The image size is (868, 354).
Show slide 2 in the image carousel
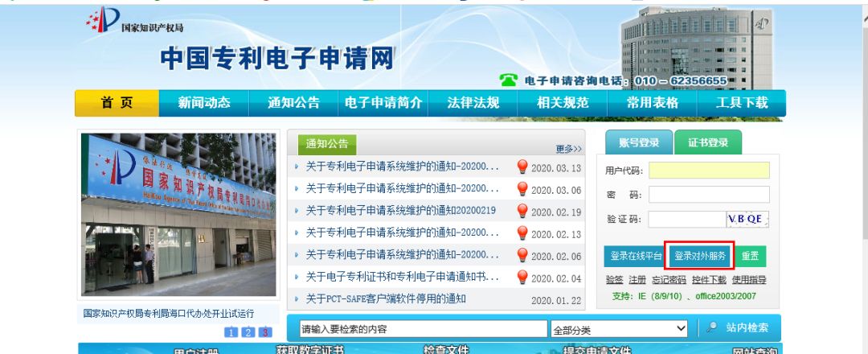248,332
